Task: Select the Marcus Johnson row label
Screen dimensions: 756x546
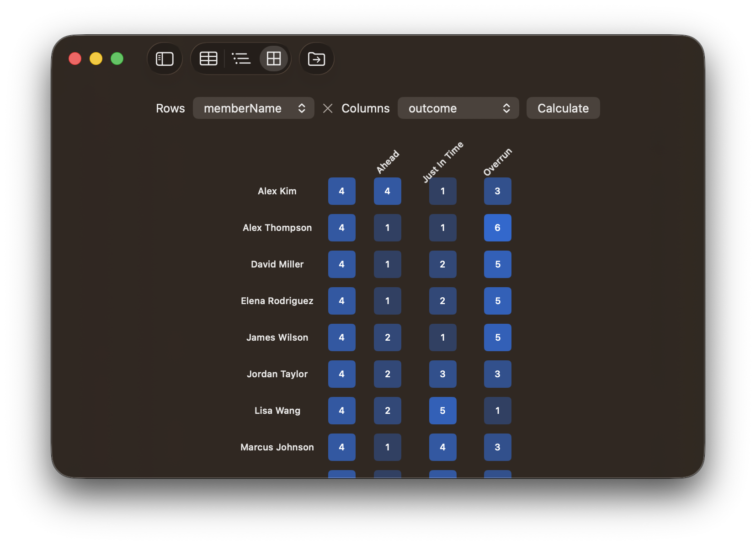Action: pos(277,447)
